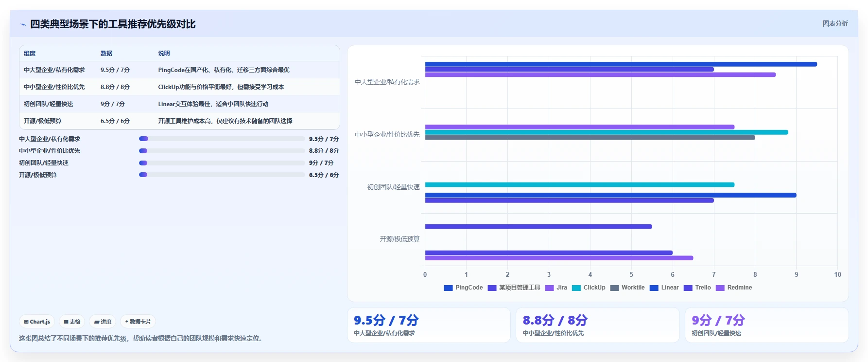Click progress list value 6.5分 / 6分

pos(324,175)
